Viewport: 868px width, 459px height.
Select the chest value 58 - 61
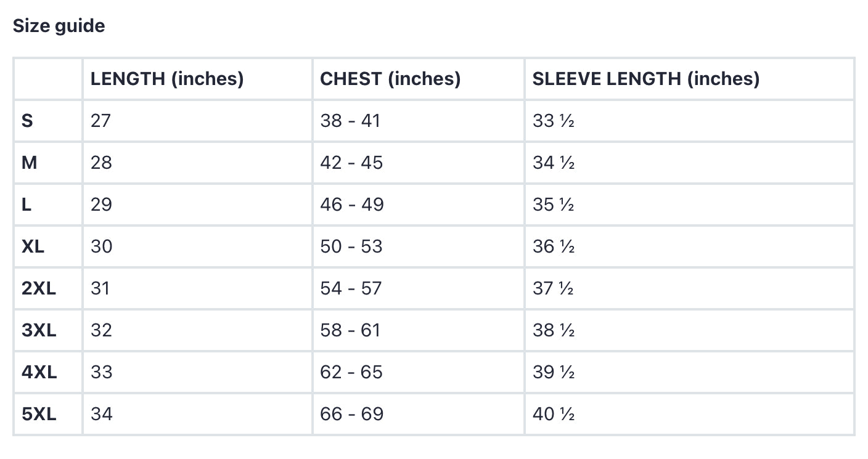(x=350, y=330)
